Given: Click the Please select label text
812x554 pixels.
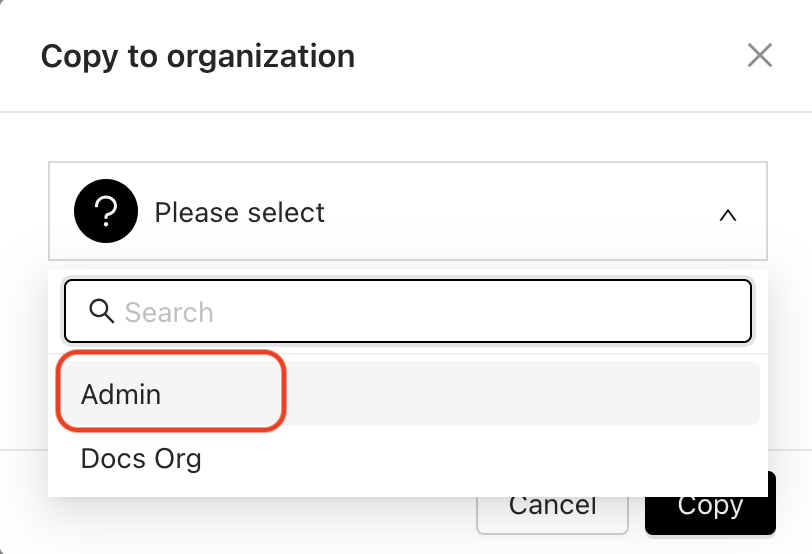Looking at the screenshot, I should tap(240, 212).
